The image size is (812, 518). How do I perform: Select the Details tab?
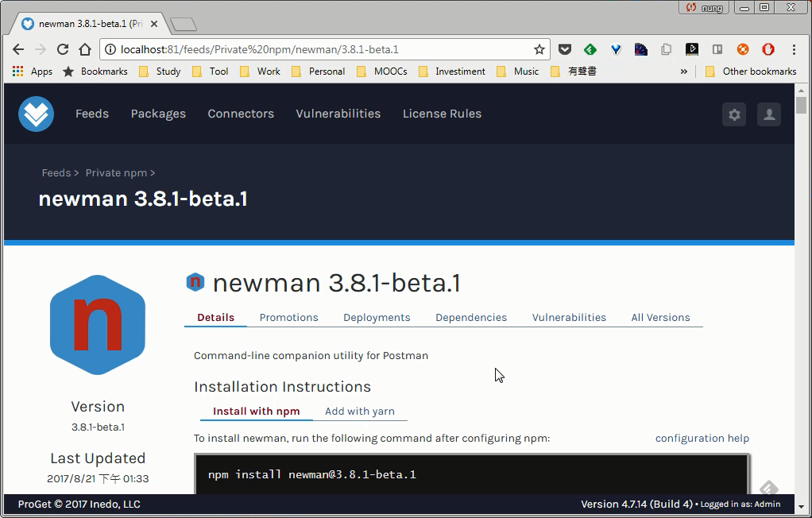215,318
